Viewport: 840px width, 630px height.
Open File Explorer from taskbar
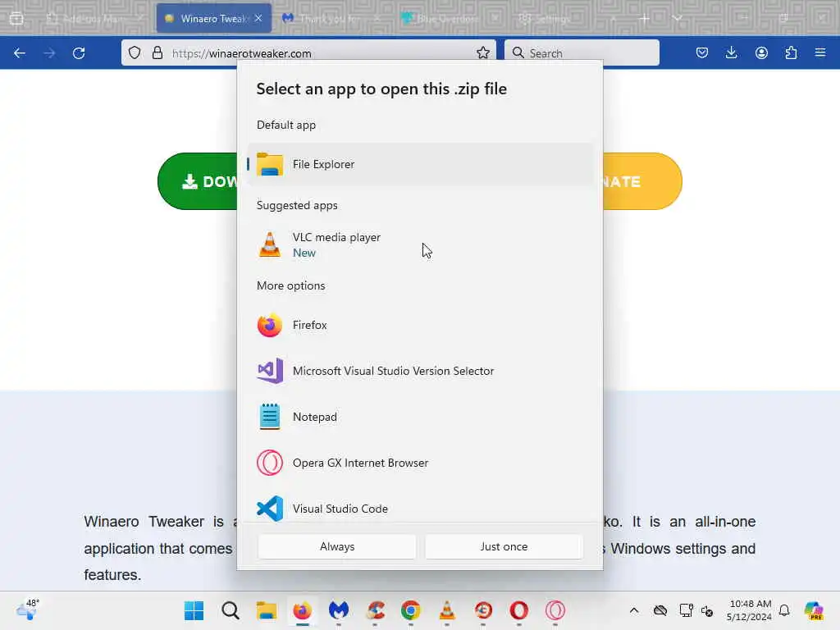[267, 610]
